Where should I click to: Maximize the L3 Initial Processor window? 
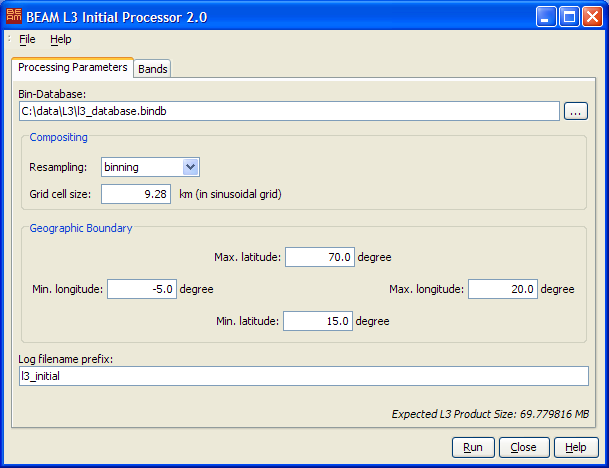pos(568,16)
